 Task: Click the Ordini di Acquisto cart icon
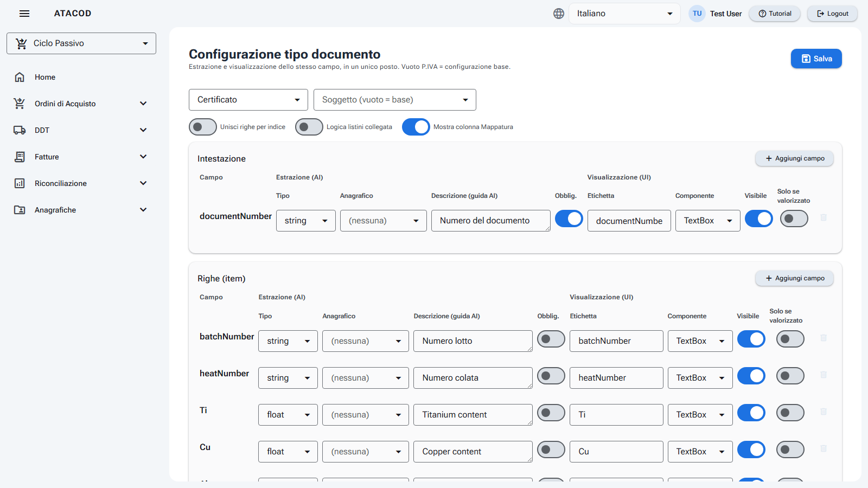coord(20,104)
